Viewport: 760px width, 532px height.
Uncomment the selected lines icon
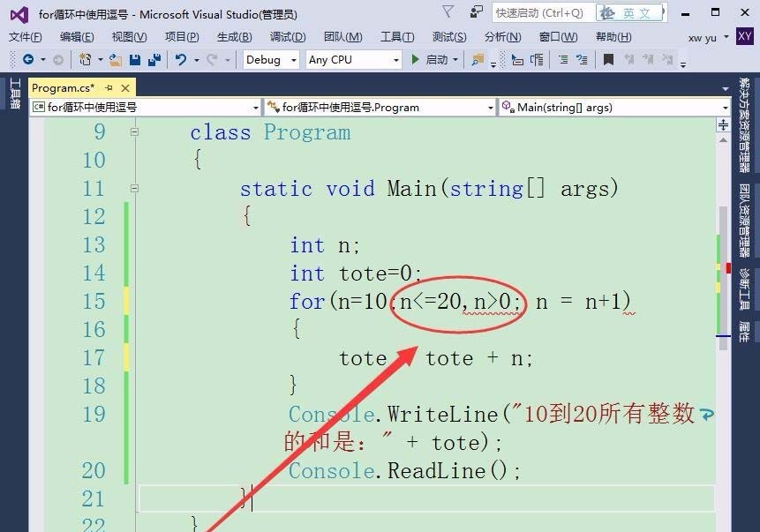tap(582, 60)
